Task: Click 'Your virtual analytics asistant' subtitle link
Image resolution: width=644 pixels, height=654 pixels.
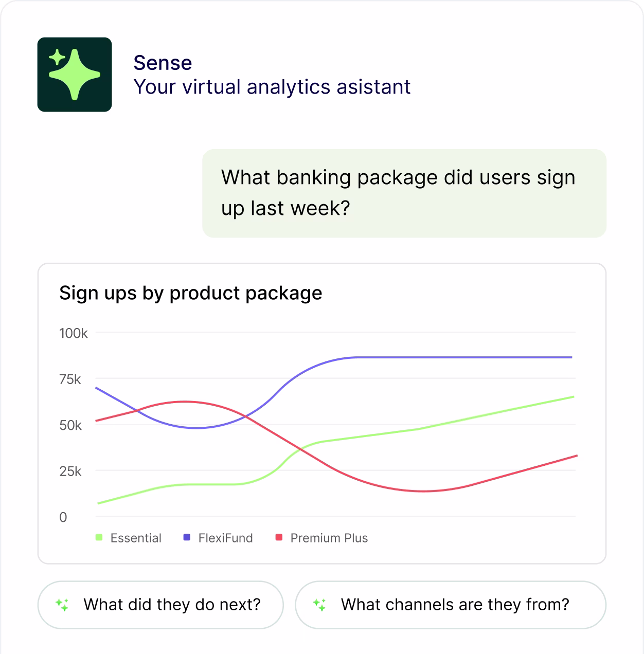Action: [x=272, y=87]
